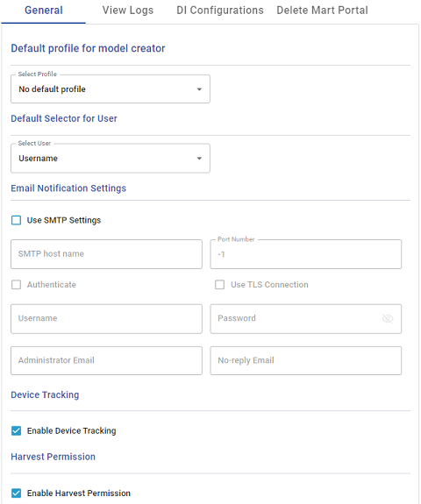This screenshot has height=504, width=421.
Task: Click the Select User dropdown arrow
Action: (x=199, y=159)
